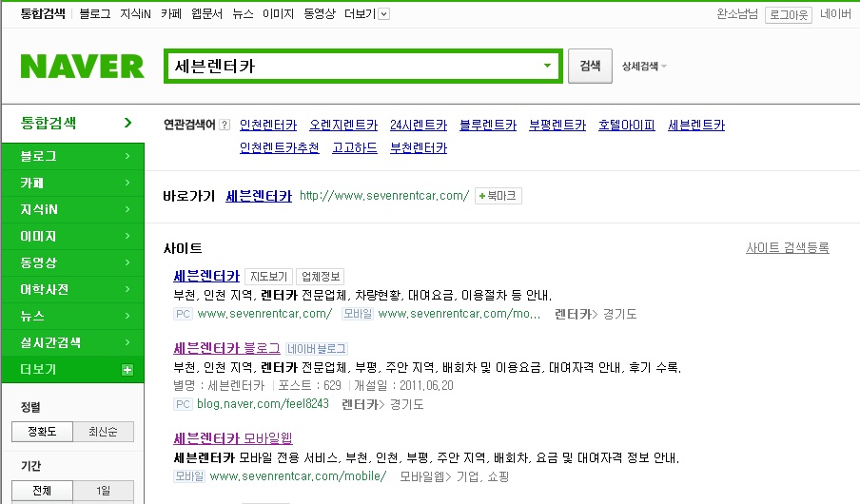Click related search 오렌지렌트카
The image size is (860, 504).
(343, 125)
